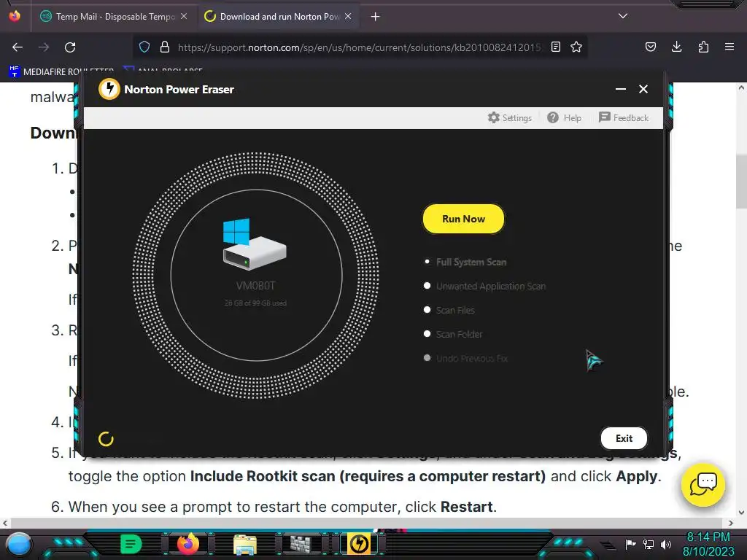
Task: Select Norton Power Eraser taskbar button
Action: (x=359, y=544)
